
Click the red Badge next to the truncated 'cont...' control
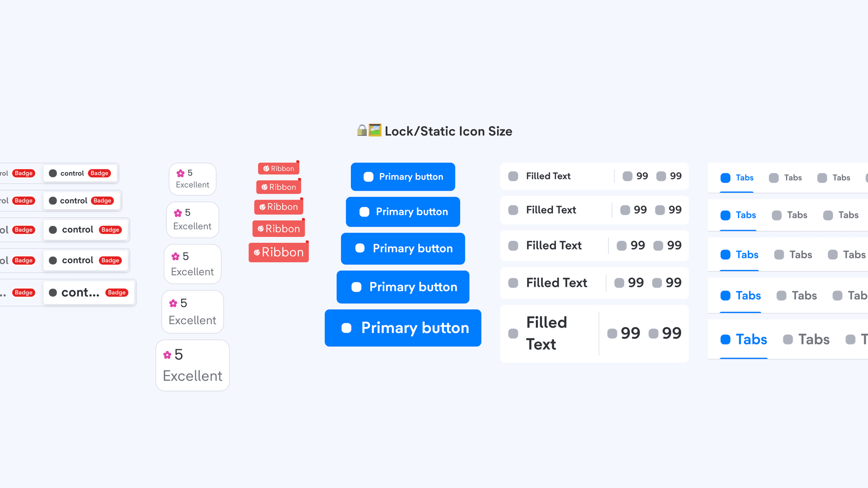[x=117, y=292]
